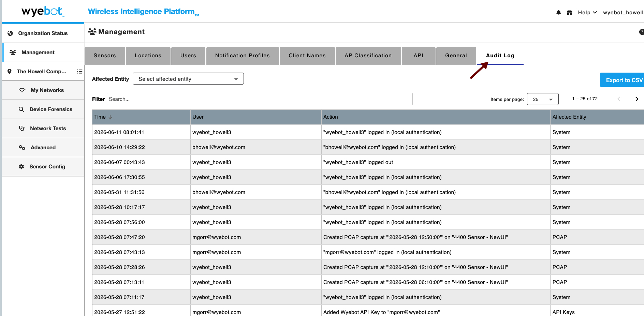Open the Select affected entity dropdown
Screen dimensions: 644x316
click(x=188, y=79)
